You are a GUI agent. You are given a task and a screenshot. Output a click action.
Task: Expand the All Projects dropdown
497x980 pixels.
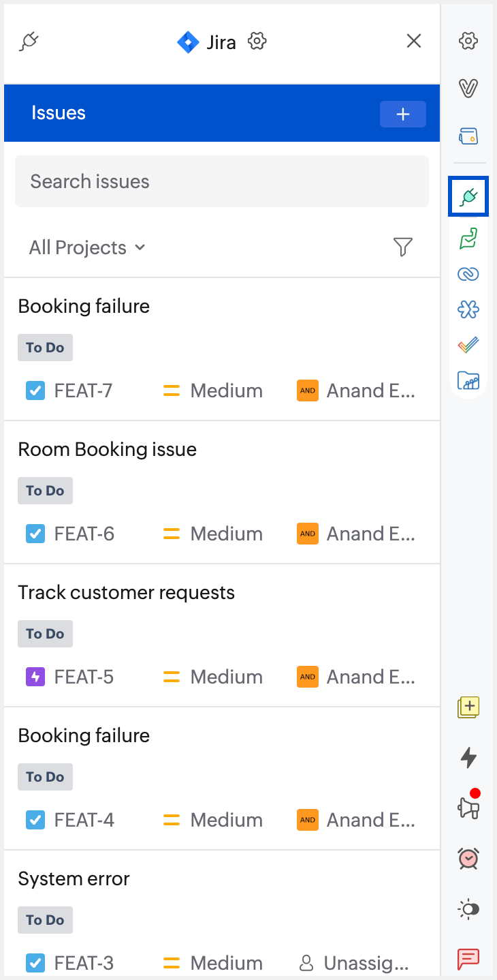[87, 247]
